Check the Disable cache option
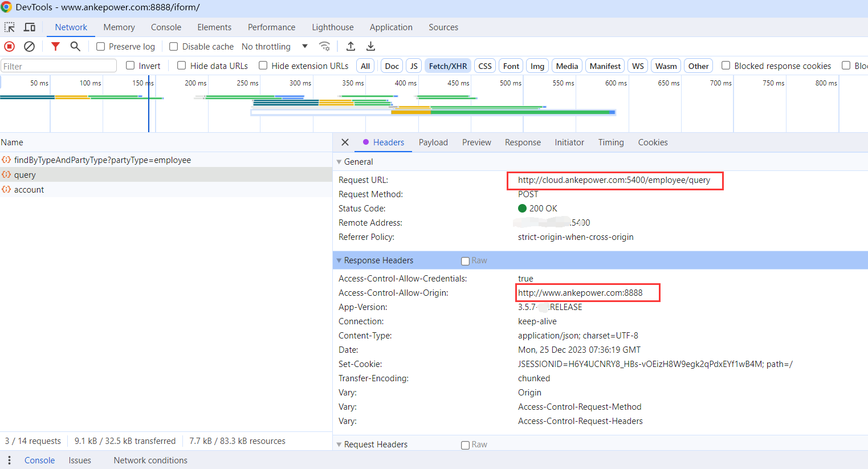 tap(174, 47)
